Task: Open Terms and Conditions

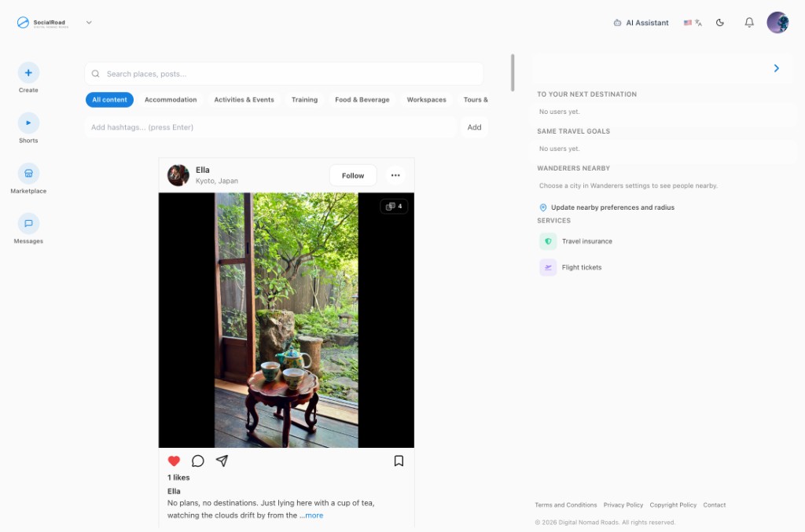Action: click(566, 504)
